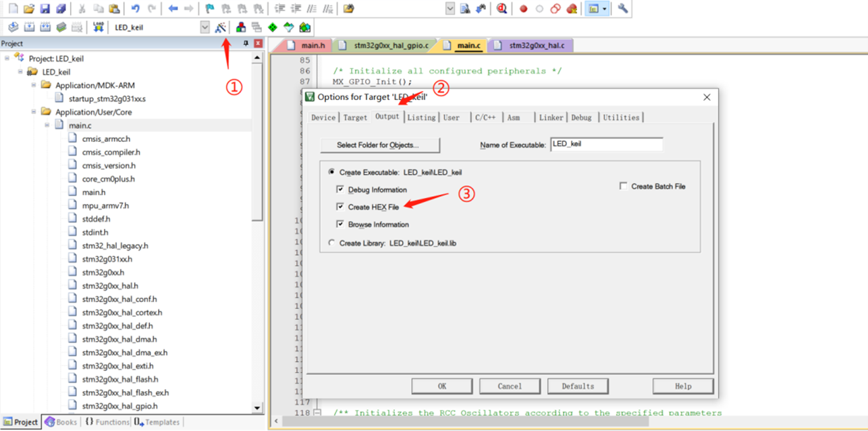Viewport: 868px width, 431px height.
Task: Start the debug session icon
Action: (501, 9)
